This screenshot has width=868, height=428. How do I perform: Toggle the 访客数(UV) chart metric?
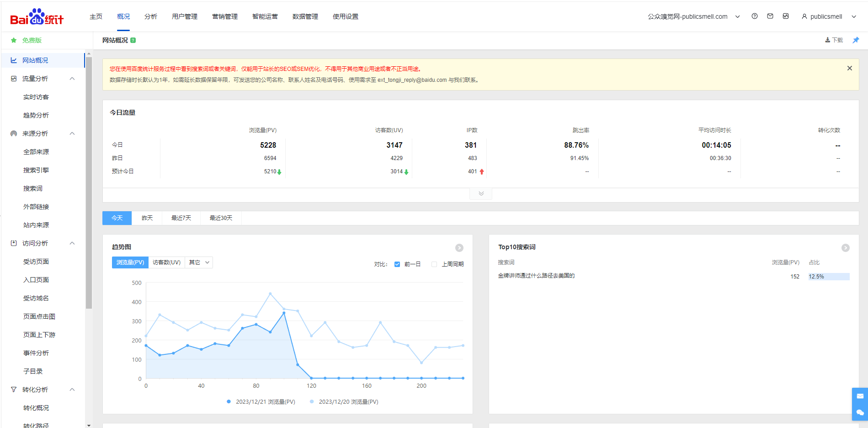coord(166,262)
